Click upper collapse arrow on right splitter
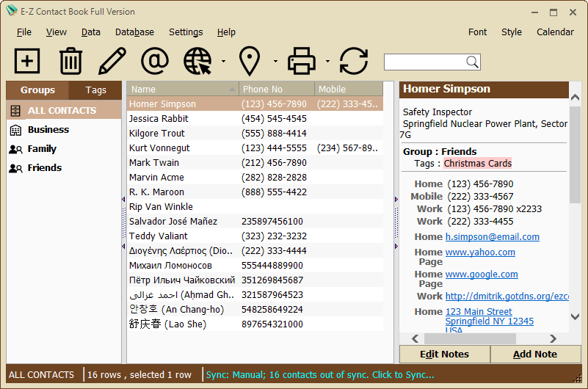 coord(396,200)
